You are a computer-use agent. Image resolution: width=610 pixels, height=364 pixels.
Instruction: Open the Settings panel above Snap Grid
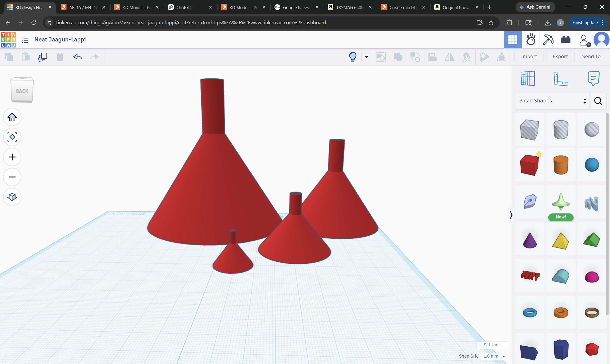492,345
